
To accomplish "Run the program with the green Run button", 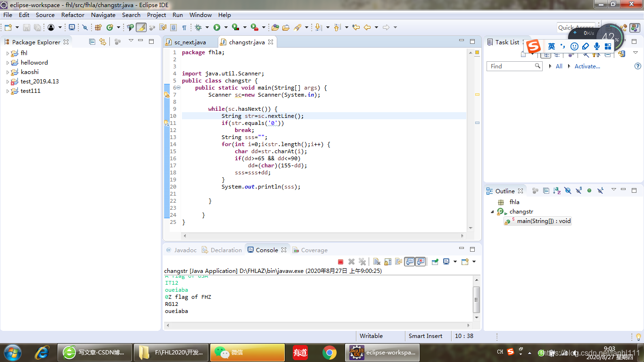I will pos(217,27).
